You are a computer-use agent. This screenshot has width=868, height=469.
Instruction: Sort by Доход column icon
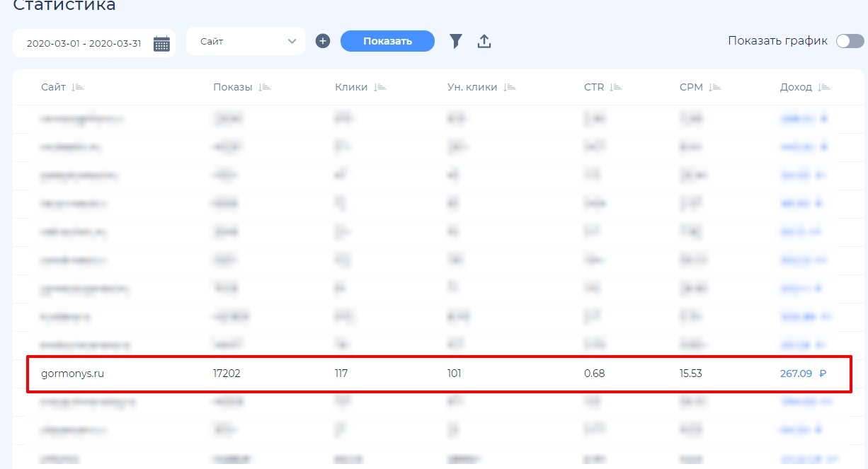tap(823, 87)
